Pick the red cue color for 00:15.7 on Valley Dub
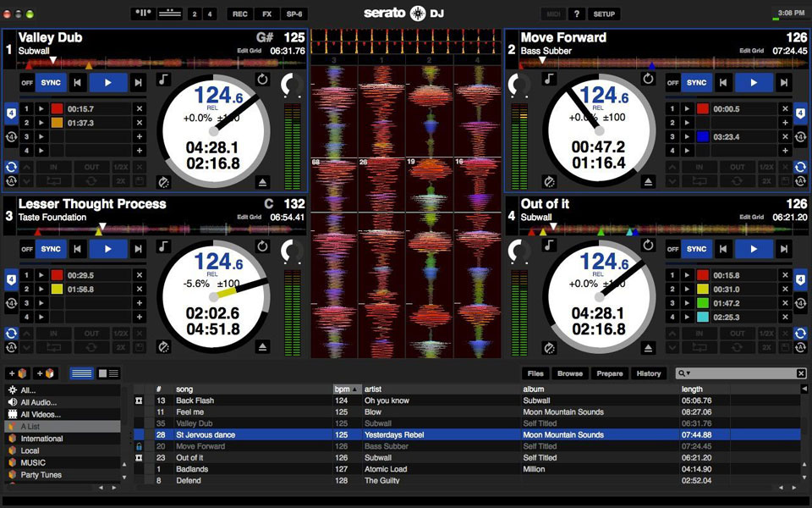 tap(57, 109)
